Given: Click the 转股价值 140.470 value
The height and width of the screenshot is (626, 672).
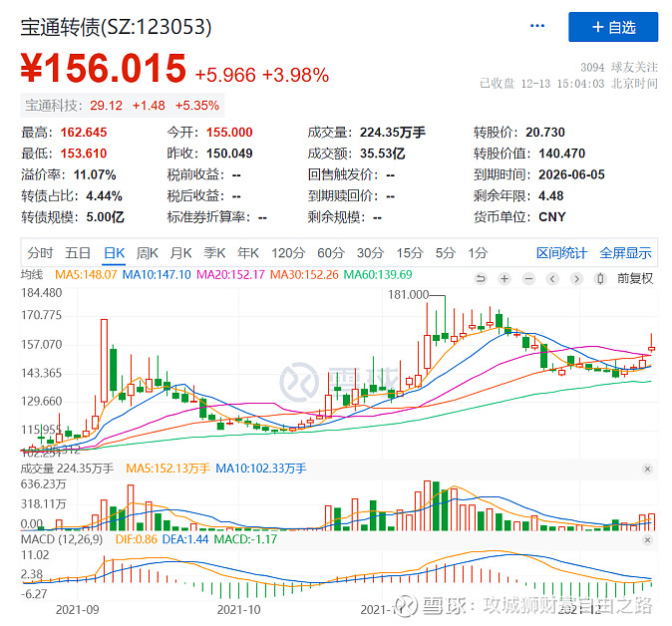Looking at the screenshot, I should (562, 154).
